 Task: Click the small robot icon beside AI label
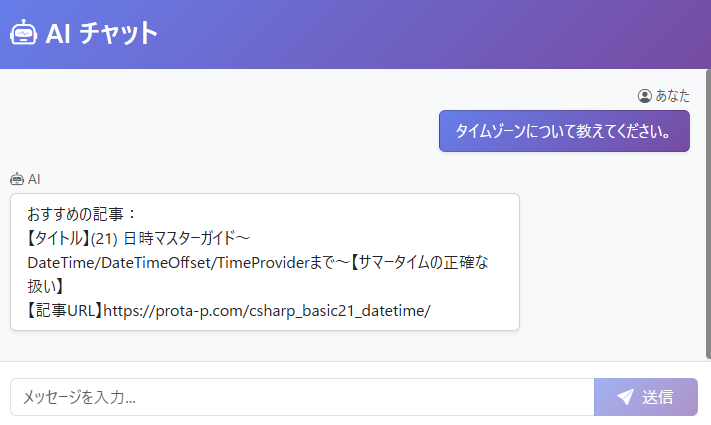click(16, 179)
